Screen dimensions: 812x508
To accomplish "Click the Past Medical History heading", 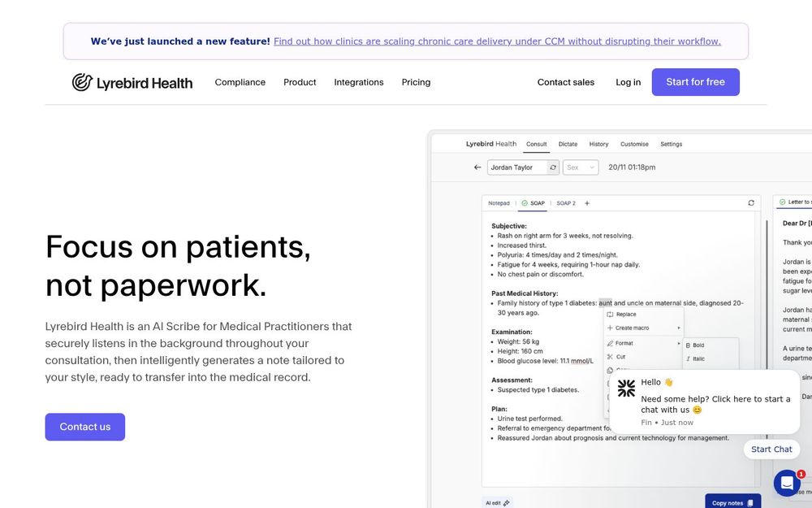I will click(x=525, y=293).
